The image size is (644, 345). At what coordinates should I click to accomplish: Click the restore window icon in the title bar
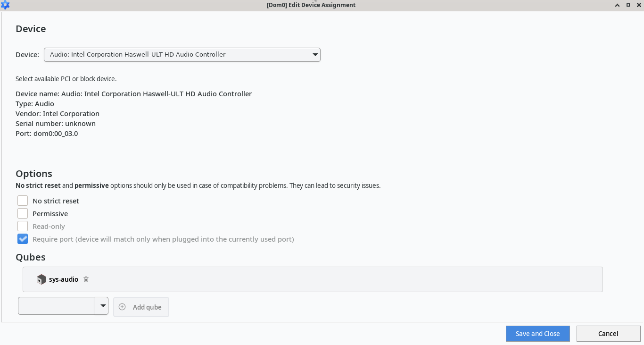pyautogui.click(x=627, y=5)
